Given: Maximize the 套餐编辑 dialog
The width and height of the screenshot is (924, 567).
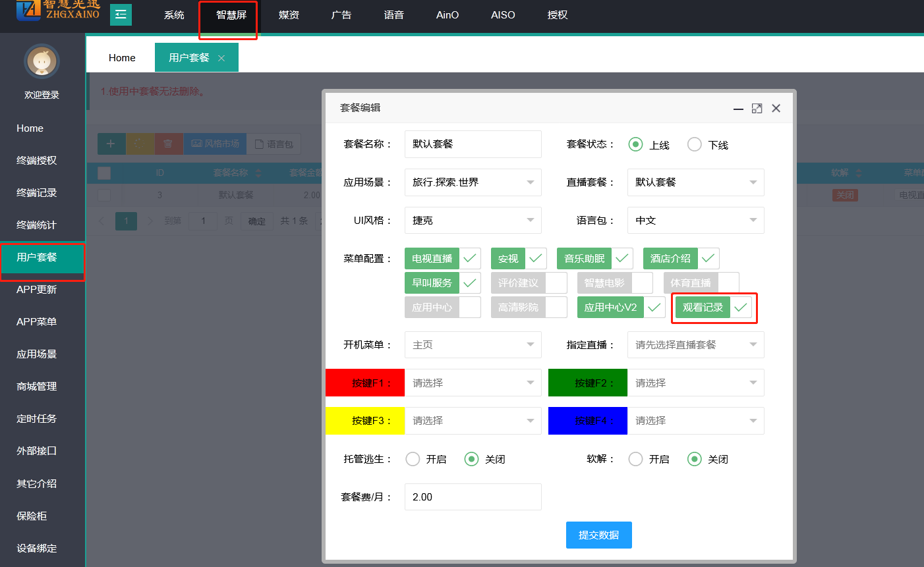Looking at the screenshot, I should pos(757,108).
